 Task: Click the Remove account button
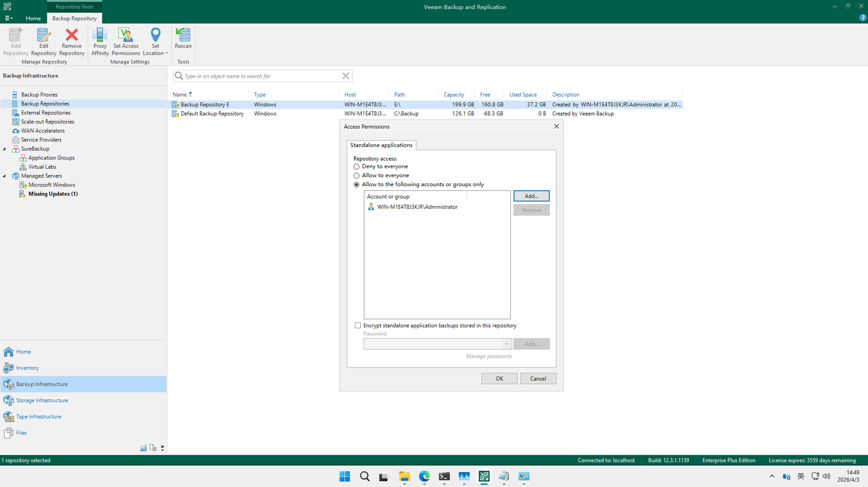(x=531, y=210)
